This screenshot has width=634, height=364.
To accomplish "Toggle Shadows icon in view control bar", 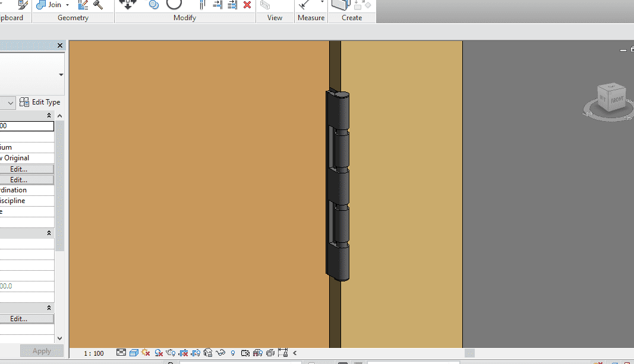I will pyautogui.click(x=159, y=353).
